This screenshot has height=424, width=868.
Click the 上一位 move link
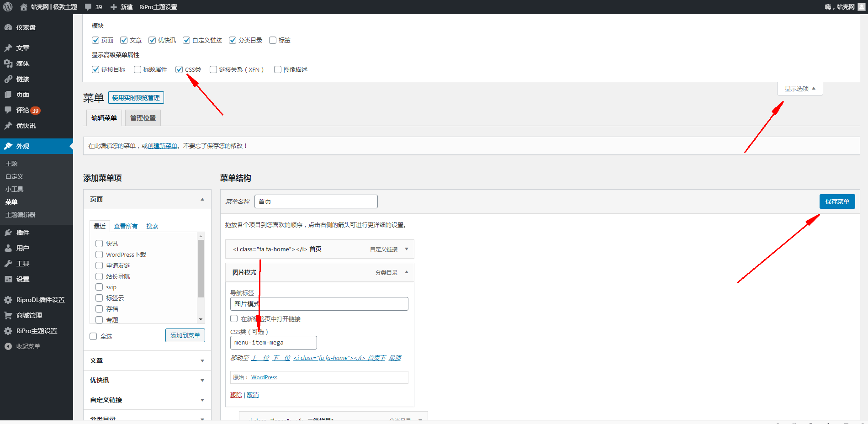click(x=260, y=358)
